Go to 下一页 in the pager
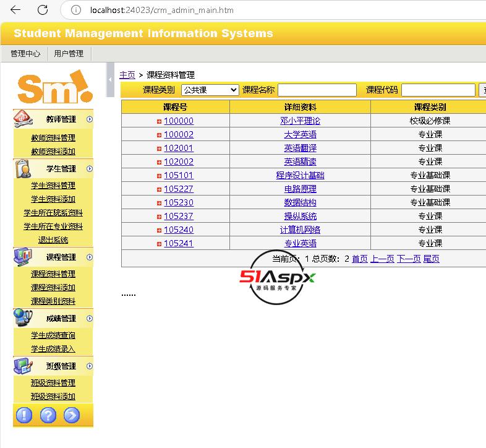The image size is (486, 448). [409, 259]
